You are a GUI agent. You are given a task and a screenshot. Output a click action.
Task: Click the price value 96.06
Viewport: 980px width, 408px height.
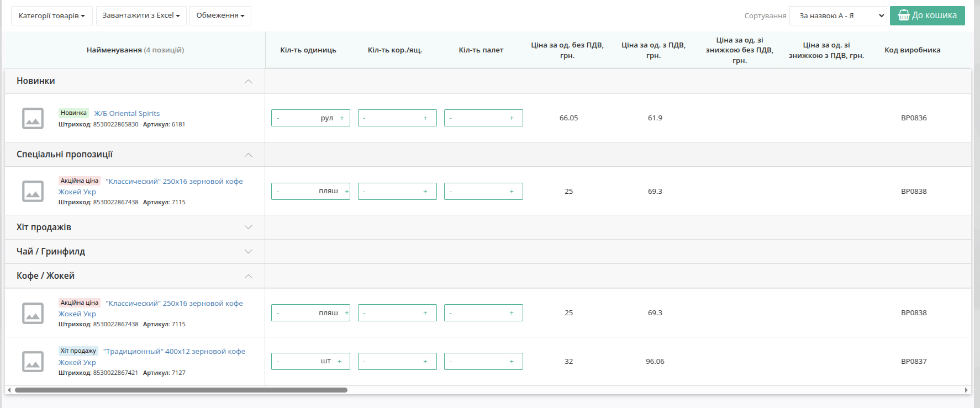(x=655, y=362)
